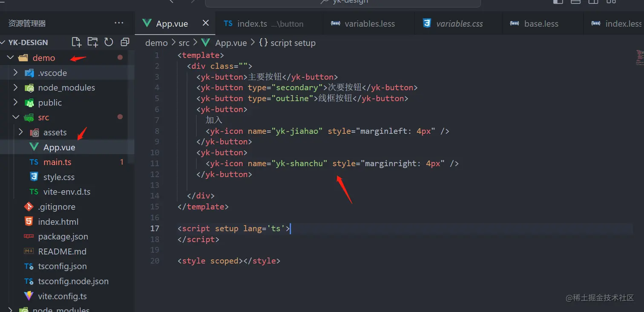Collapse the src folder
Viewport: 644px width, 312px height.
click(16, 117)
